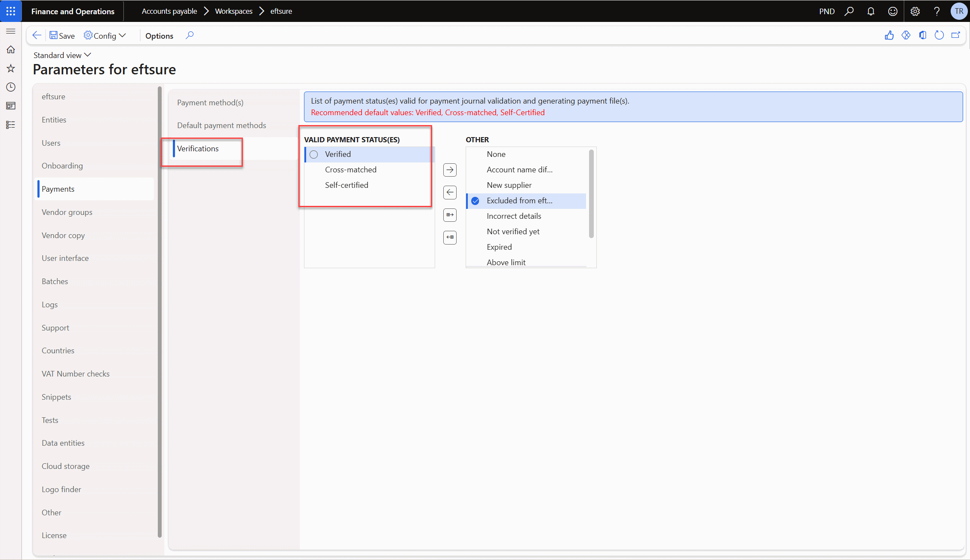Go back with the back arrow

[x=37, y=35]
